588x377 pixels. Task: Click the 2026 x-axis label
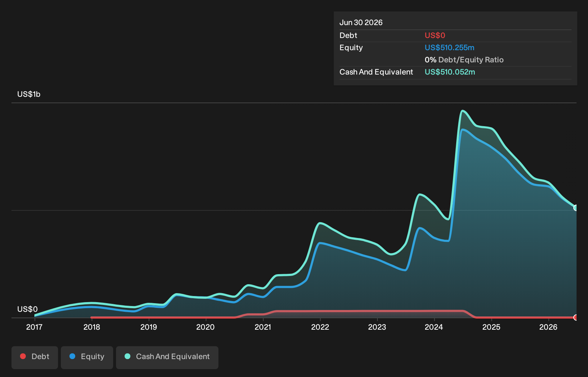548,327
